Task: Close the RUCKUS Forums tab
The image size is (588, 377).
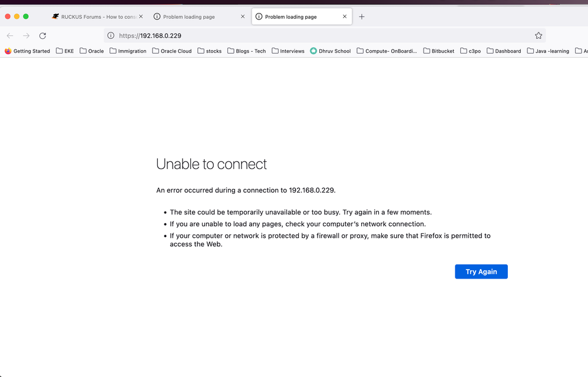Action: click(x=141, y=16)
